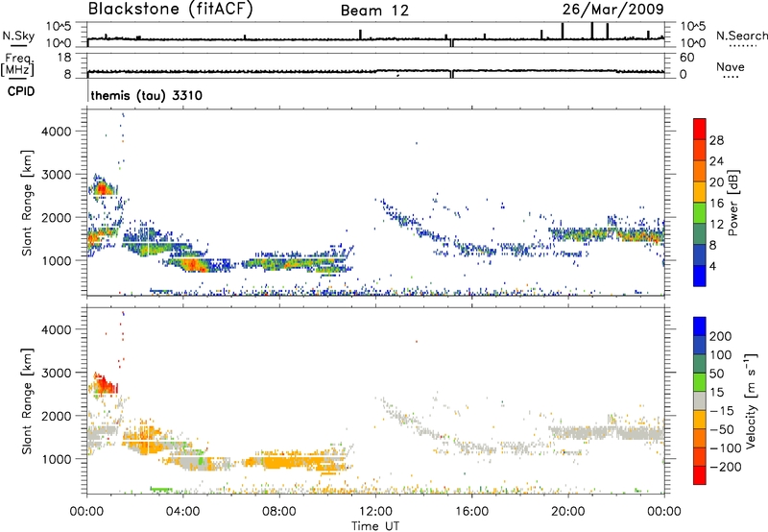
Task: Pick the red bottom segment of the velocity colorbar
Action: pos(700,475)
